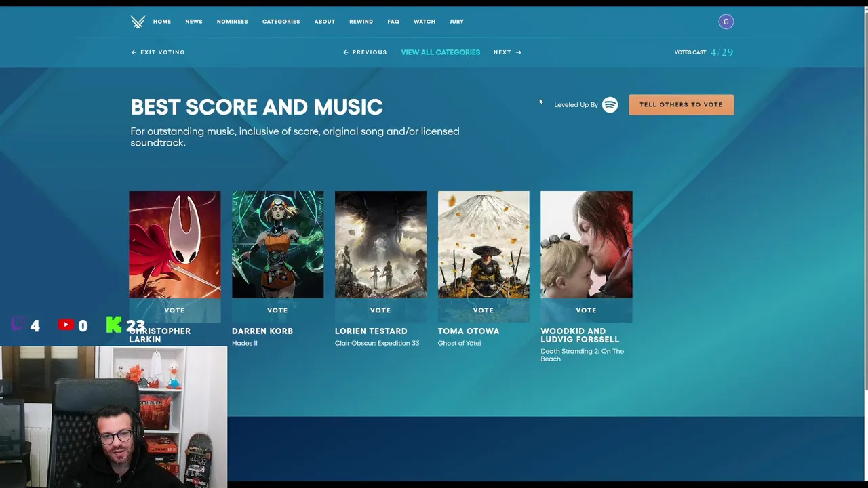
Task: Vote for Darren Korb, Hades II
Action: coord(277,310)
